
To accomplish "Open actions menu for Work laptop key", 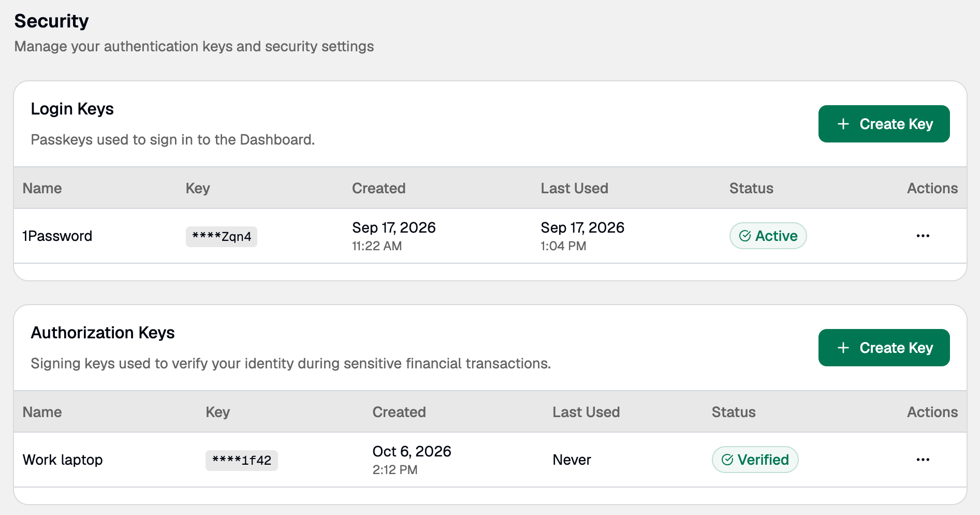I will 923,460.
